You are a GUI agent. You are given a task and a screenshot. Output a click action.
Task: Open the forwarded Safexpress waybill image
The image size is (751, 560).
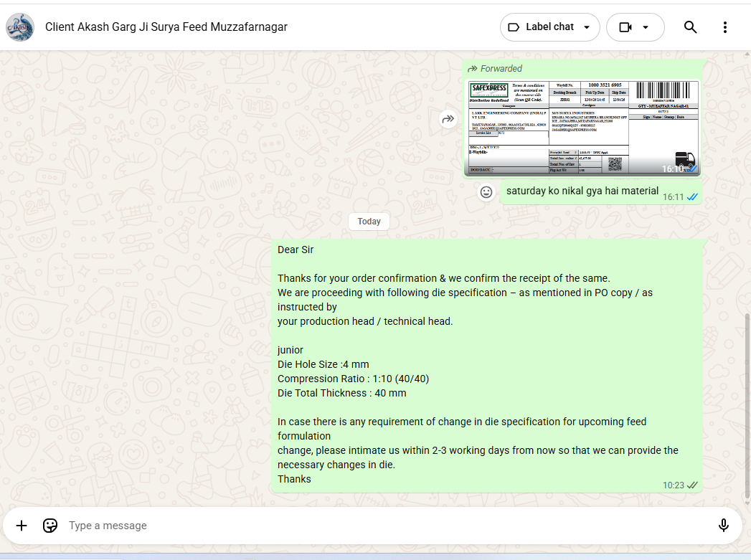pos(582,127)
